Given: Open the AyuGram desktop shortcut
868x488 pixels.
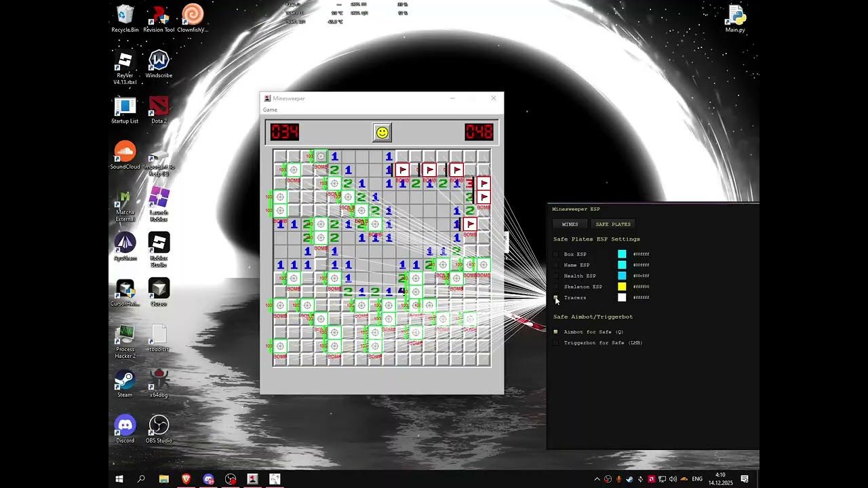Looking at the screenshot, I should 125,247.
